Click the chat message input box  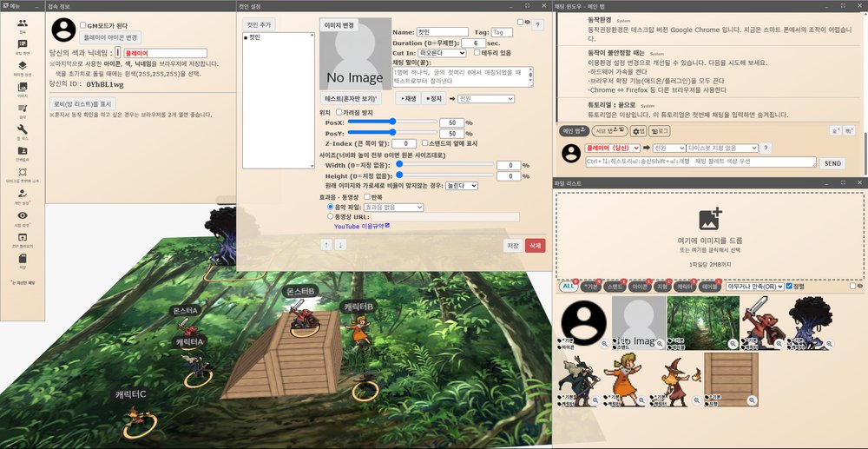click(x=700, y=162)
